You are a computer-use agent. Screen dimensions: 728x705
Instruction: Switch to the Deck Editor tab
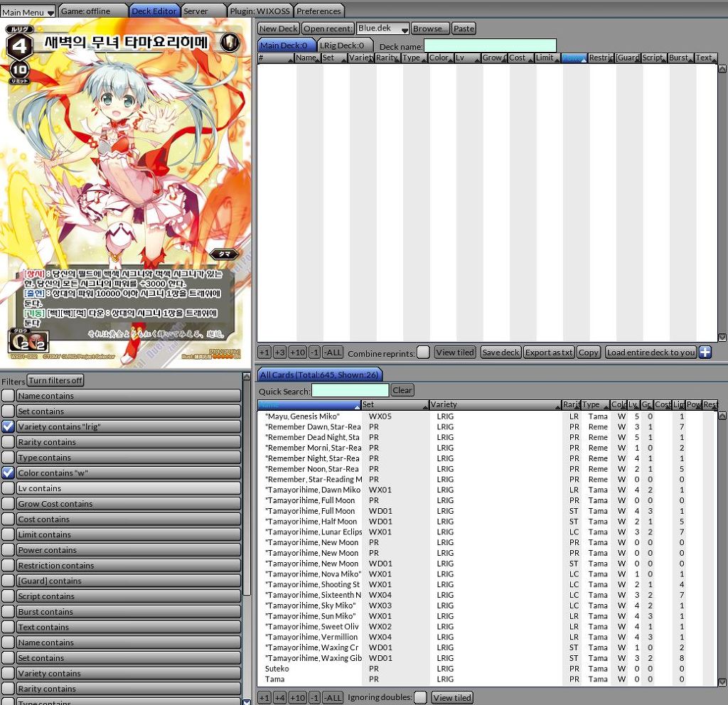[154, 11]
